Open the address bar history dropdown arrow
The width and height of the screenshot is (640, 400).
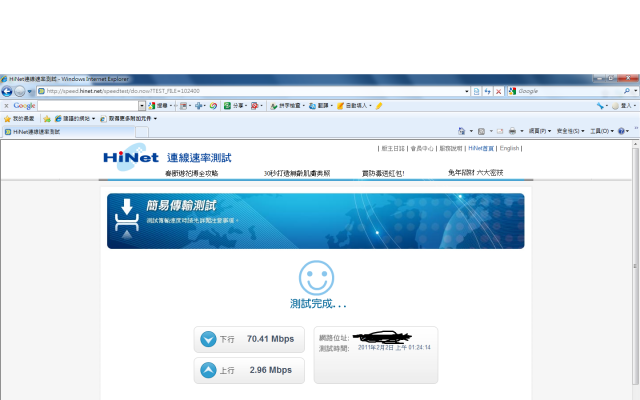coord(467,91)
